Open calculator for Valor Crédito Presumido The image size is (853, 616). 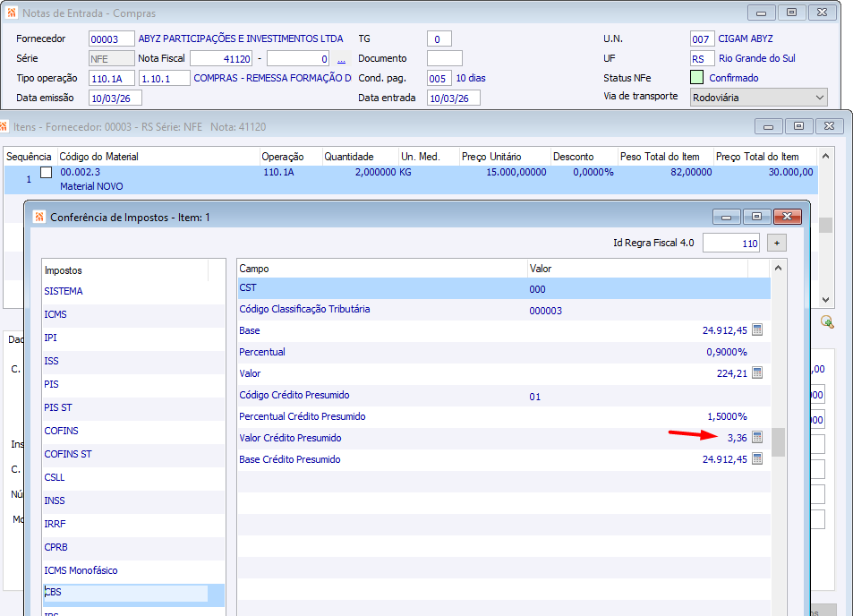757,438
